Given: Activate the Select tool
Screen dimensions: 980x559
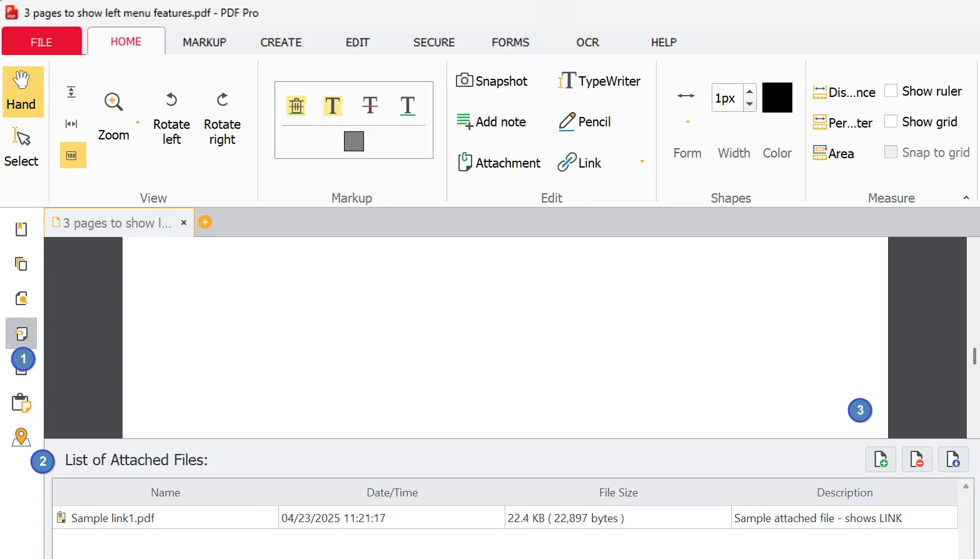Looking at the screenshot, I should pos(22,147).
